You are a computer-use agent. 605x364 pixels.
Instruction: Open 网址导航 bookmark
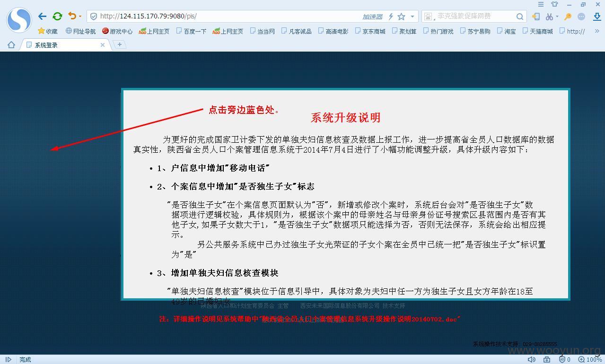tap(80, 31)
